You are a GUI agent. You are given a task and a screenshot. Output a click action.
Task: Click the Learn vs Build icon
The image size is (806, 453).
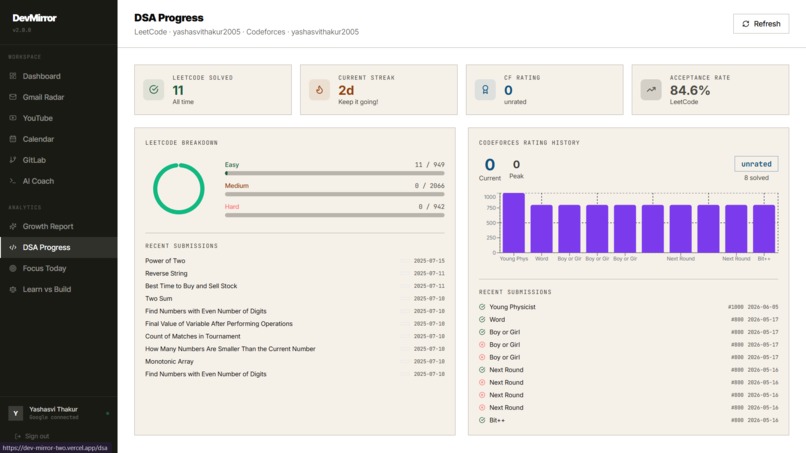click(x=13, y=289)
